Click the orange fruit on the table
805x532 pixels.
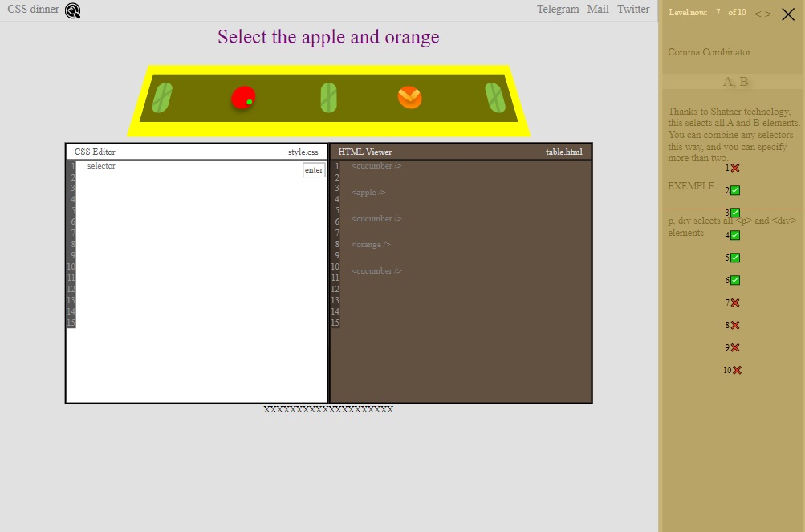409,98
